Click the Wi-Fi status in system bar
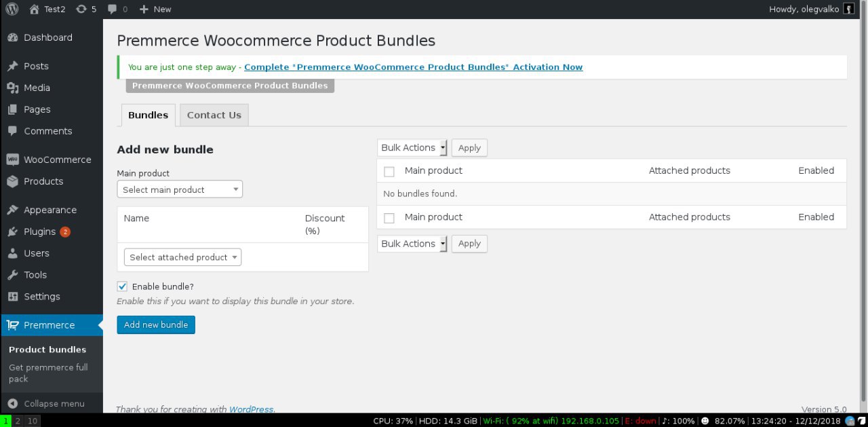The height and width of the screenshot is (427, 868). pyautogui.click(x=551, y=421)
